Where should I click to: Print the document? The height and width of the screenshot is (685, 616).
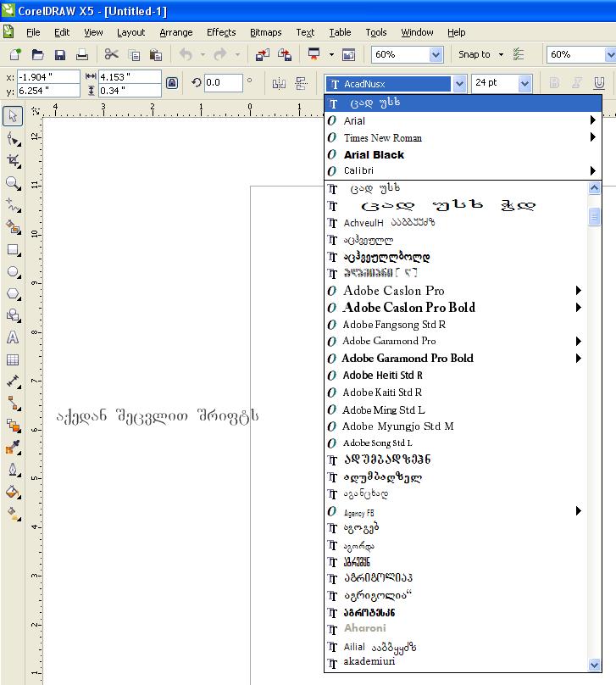point(81,54)
